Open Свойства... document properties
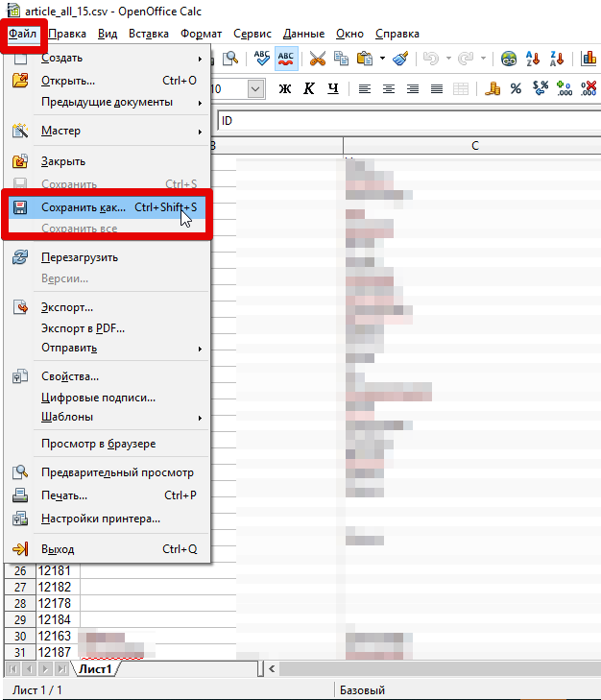 (x=108, y=376)
